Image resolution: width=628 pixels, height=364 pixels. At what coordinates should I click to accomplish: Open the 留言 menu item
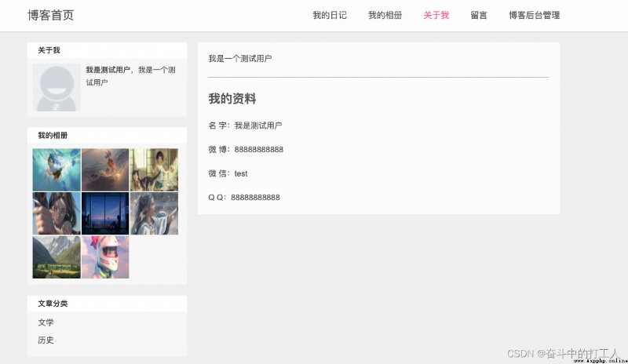(479, 15)
